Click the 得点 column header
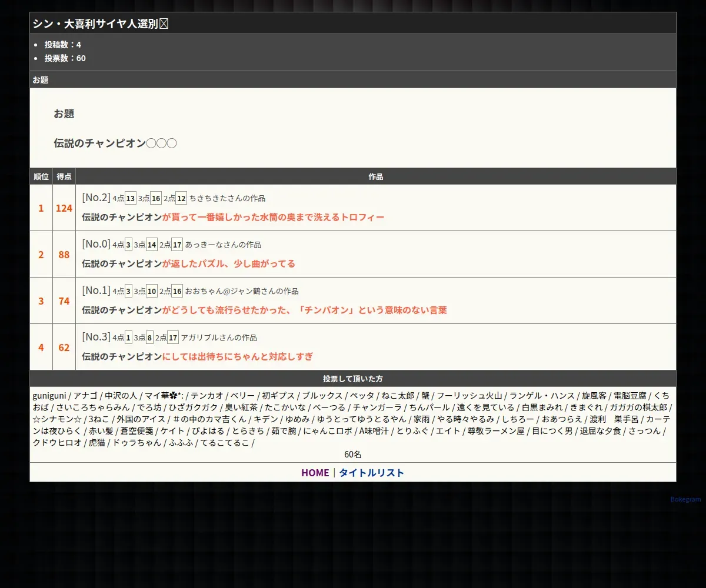706x588 pixels. click(64, 176)
